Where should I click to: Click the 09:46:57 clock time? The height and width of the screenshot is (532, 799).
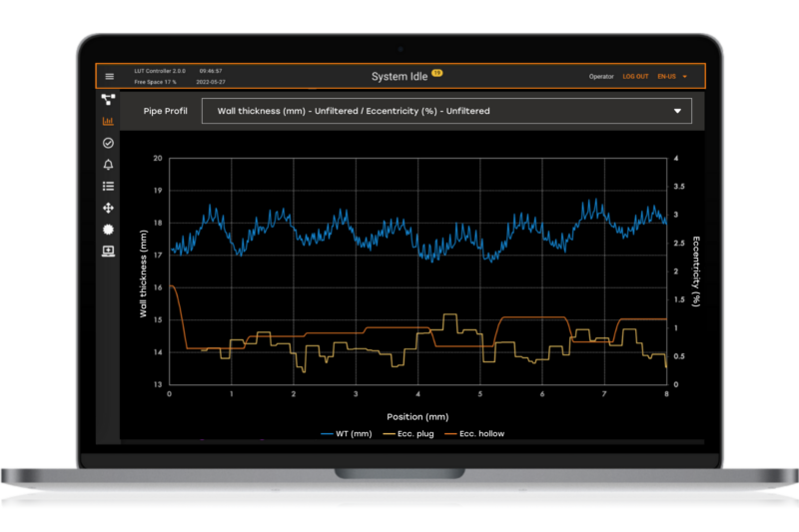[211, 71]
